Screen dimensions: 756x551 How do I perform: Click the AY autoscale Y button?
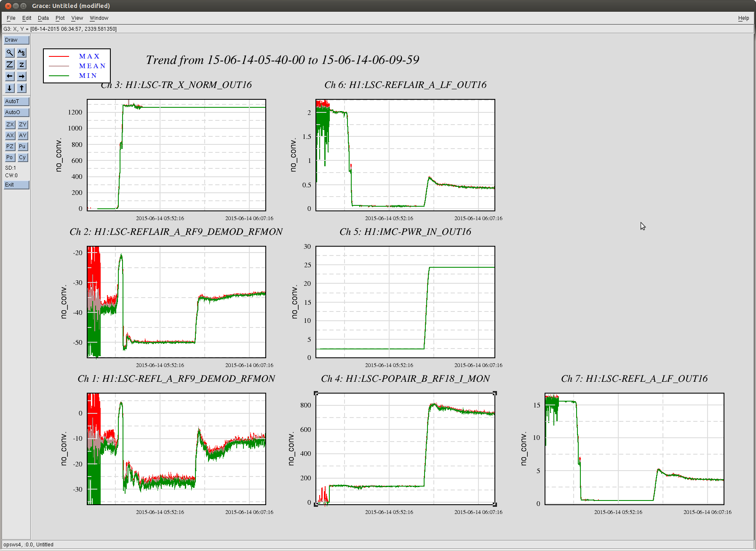(22, 136)
